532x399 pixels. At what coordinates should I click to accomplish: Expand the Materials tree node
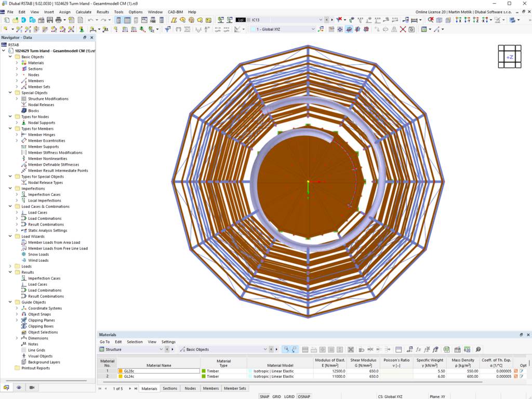coord(17,63)
